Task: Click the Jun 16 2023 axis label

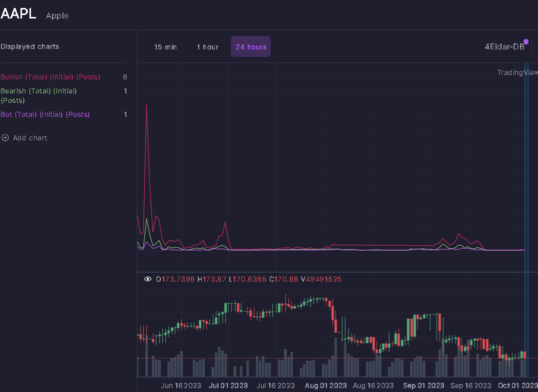Action: tap(181, 386)
